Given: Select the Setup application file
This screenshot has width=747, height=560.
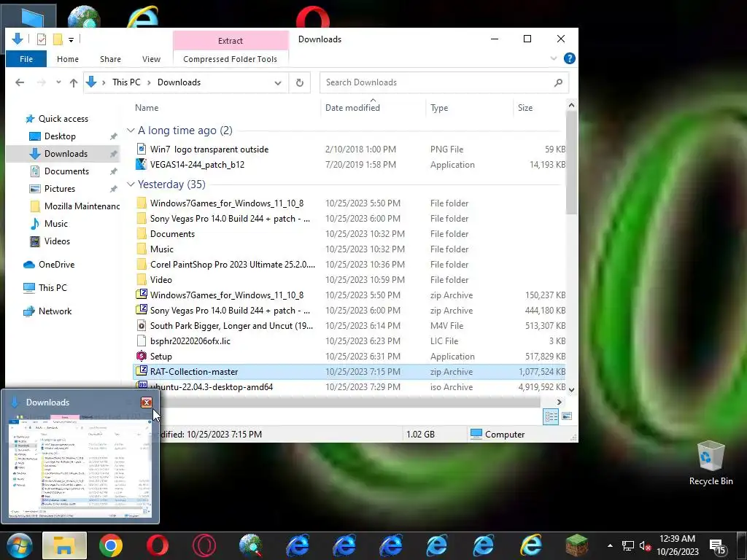Looking at the screenshot, I should click(160, 356).
